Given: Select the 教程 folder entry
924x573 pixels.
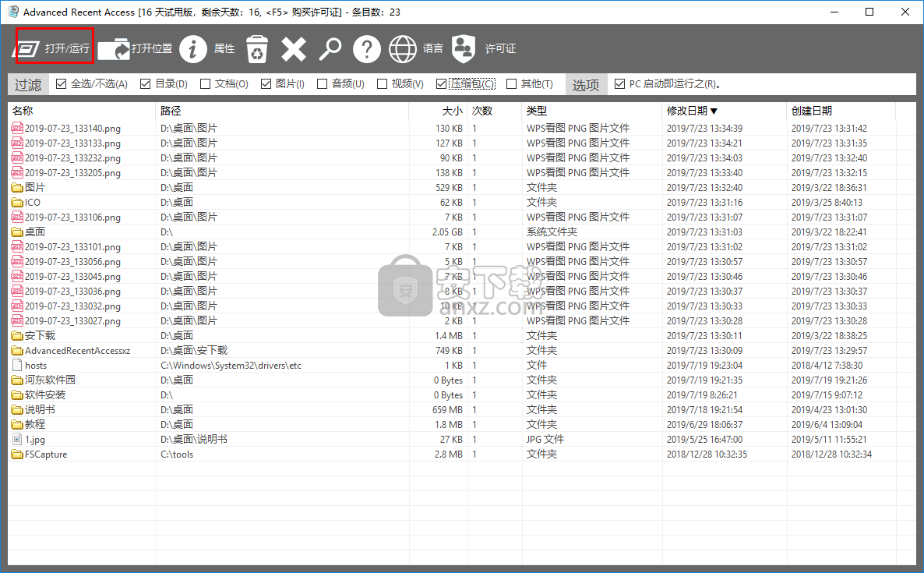Looking at the screenshot, I should [x=35, y=424].
